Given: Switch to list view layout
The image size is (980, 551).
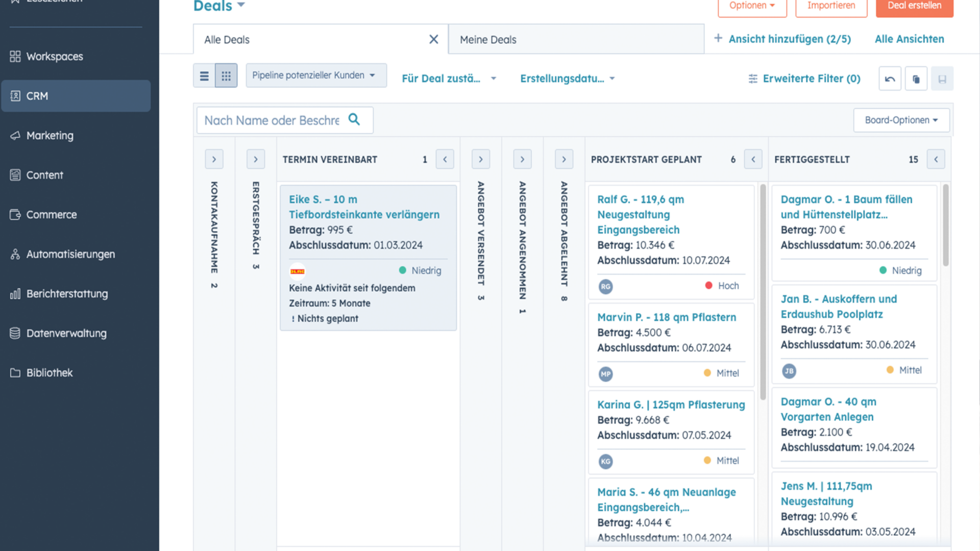Looking at the screenshot, I should click(x=204, y=76).
